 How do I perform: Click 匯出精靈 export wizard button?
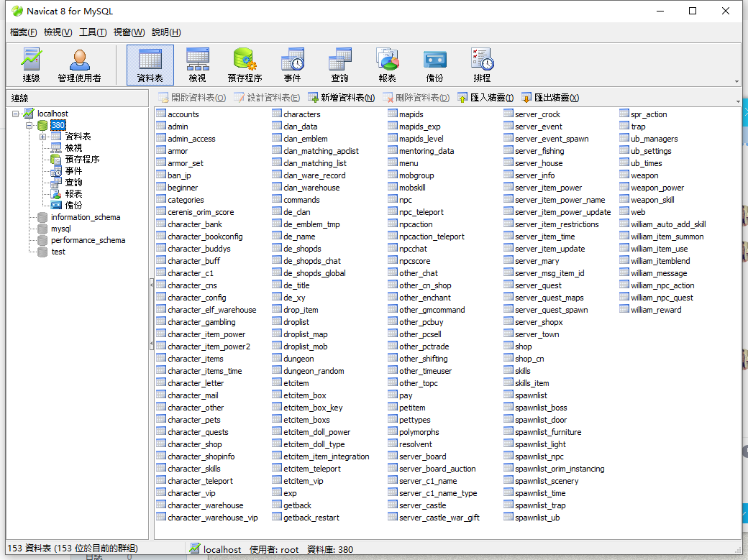(x=550, y=98)
